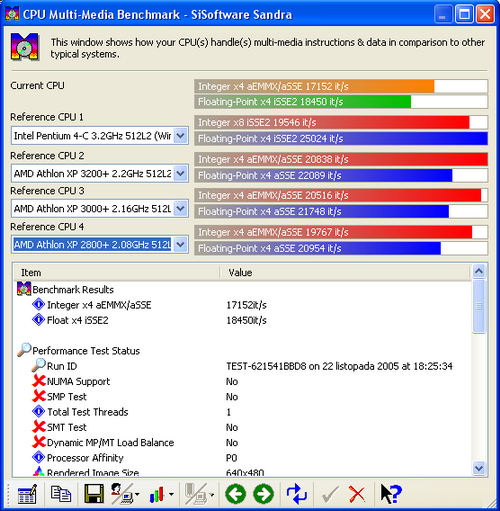Click the TEST-621541BBD8 run ID value

[339, 366]
